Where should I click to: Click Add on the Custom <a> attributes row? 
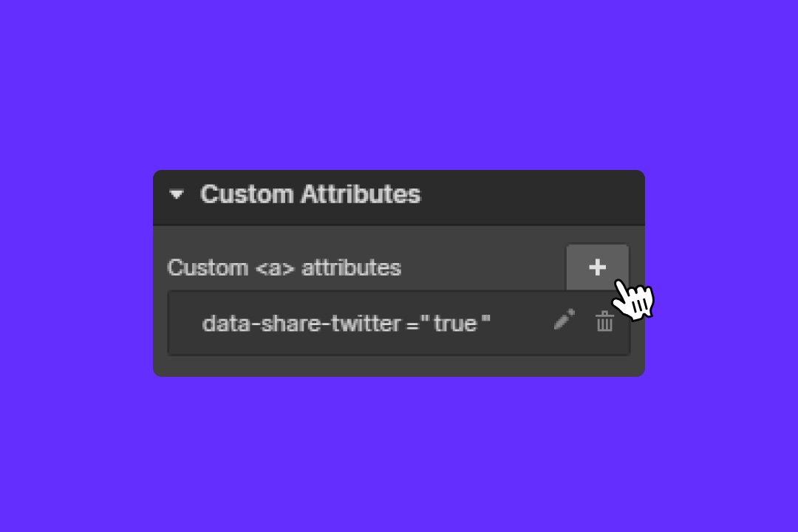tap(597, 267)
